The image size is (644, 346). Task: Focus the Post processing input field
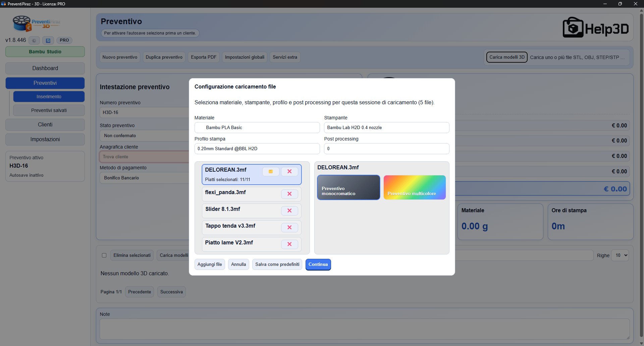click(386, 149)
